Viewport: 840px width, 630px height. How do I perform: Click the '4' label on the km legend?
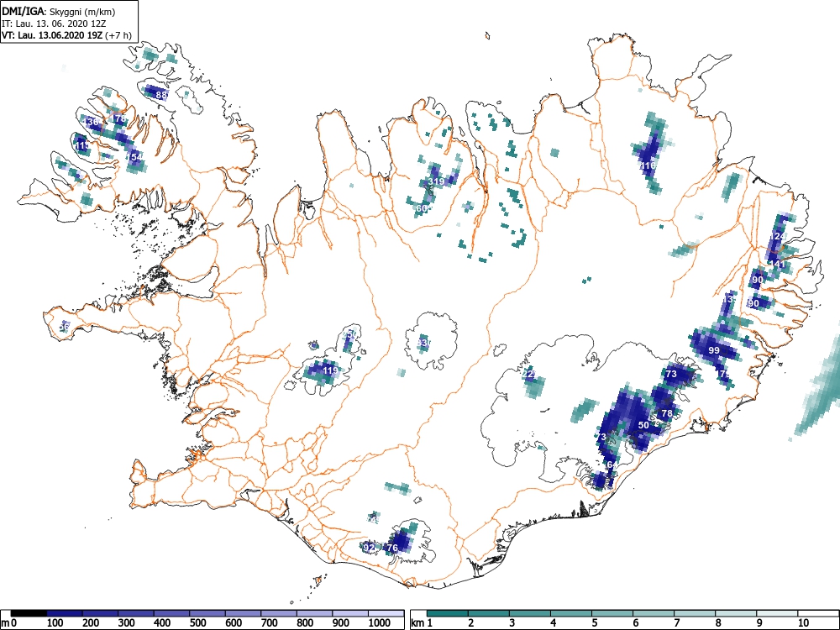[x=553, y=623]
